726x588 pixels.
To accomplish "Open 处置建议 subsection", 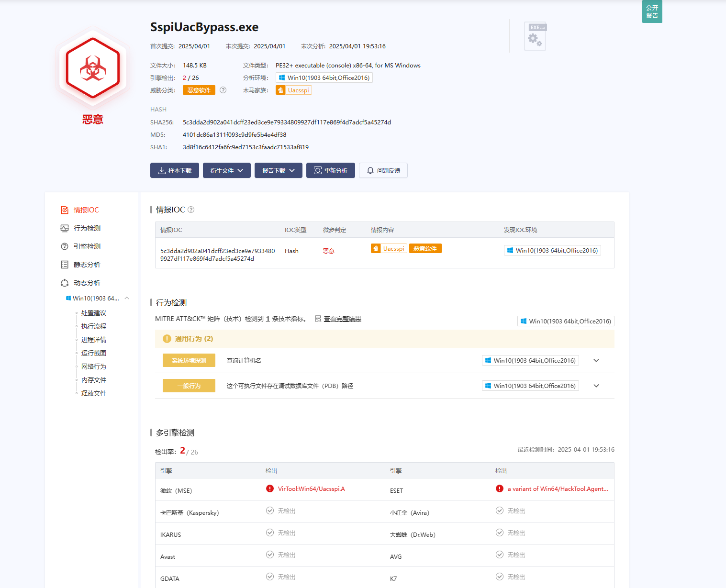I will point(94,313).
